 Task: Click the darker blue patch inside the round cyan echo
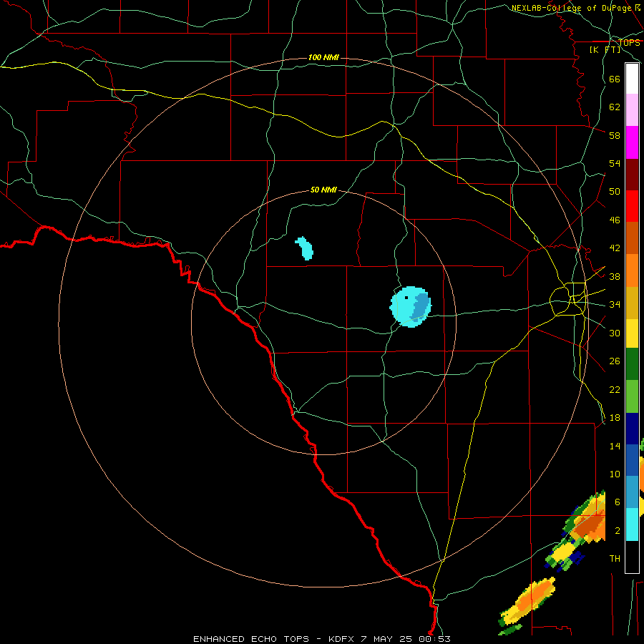(420, 307)
